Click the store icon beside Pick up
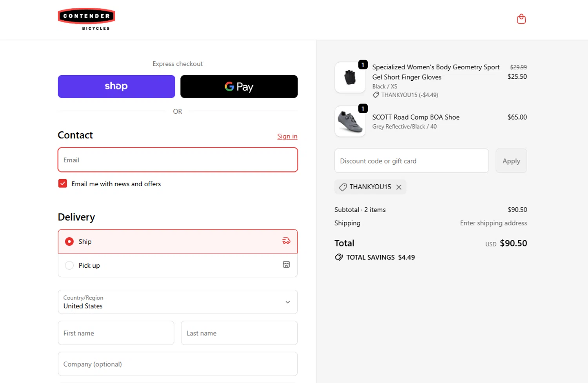 [x=286, y=265]
